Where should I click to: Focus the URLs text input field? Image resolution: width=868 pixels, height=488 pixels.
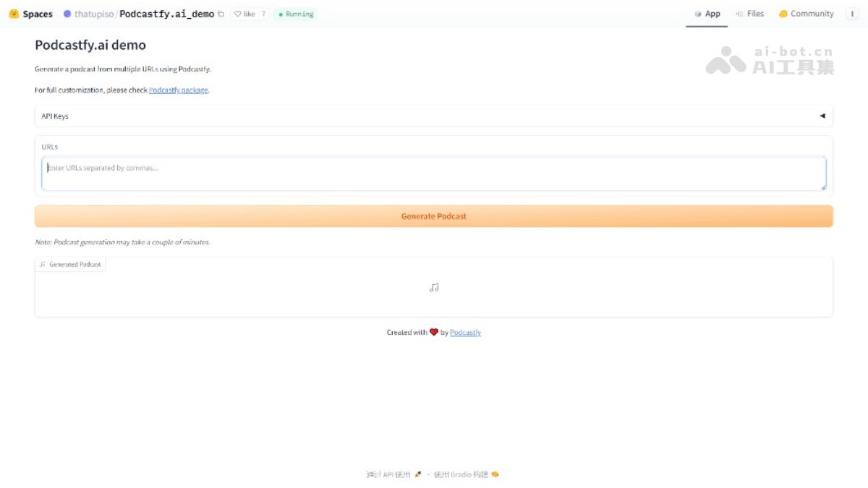pos(434,174)
